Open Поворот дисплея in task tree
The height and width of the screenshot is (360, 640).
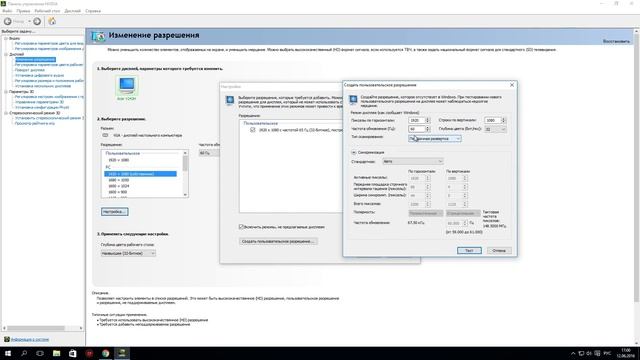tap(30, 70)
